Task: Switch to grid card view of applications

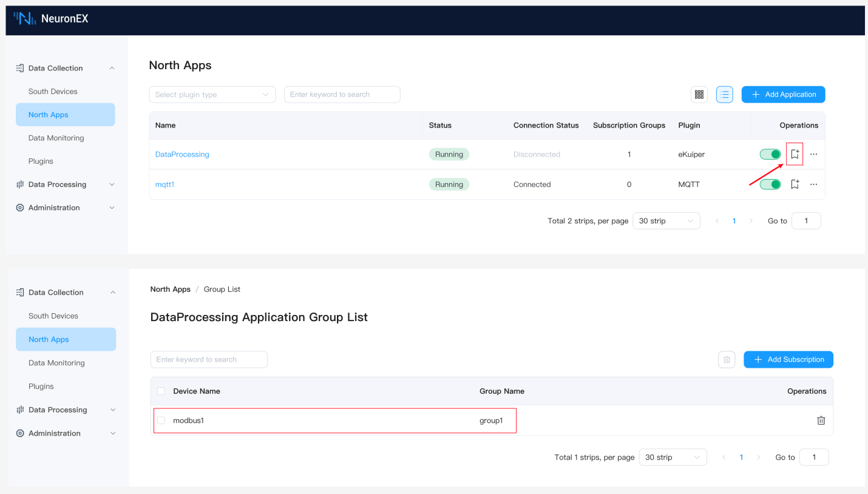Action: (x=699, y=95)
